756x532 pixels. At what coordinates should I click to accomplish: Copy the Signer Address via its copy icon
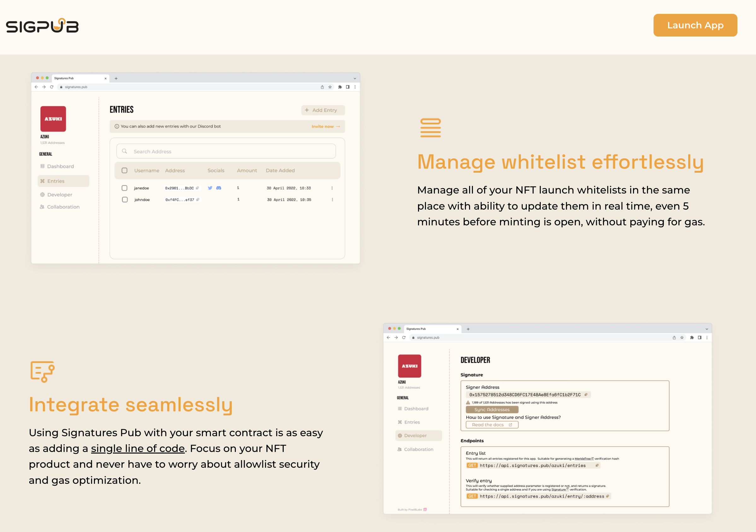(x=586, y=395)
